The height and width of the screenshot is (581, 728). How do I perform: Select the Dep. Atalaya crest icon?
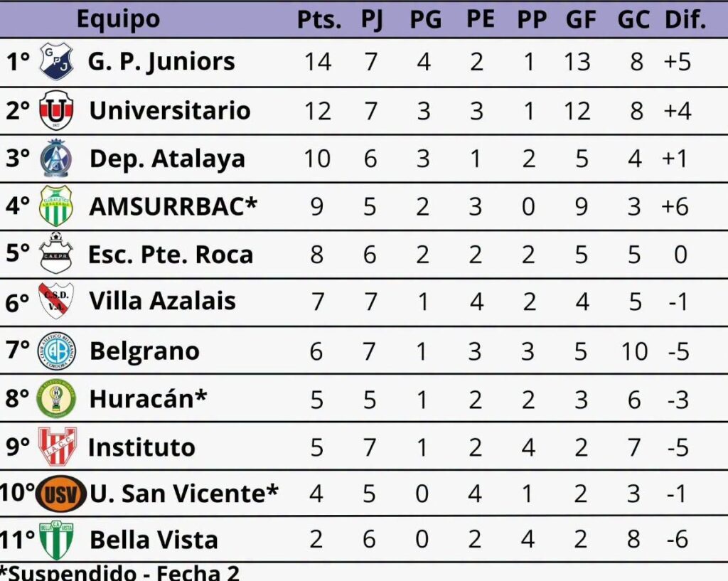(x=56, y=158)
